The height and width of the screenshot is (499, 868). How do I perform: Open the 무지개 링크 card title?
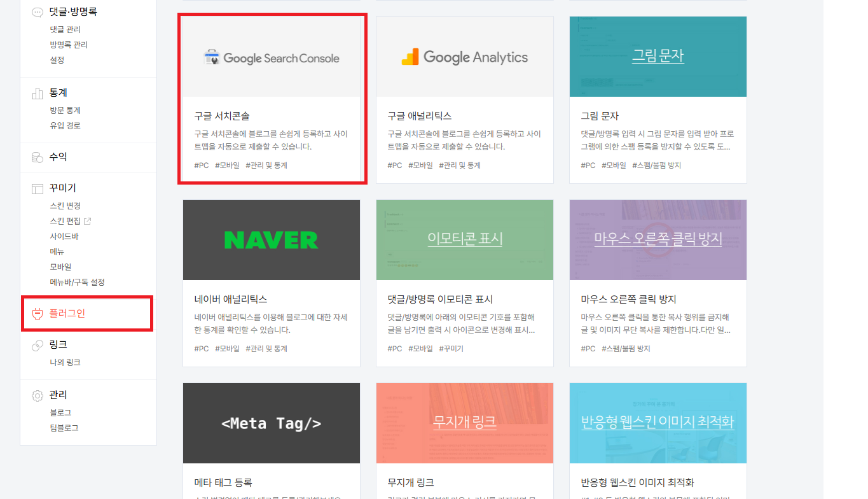(411, 482)
